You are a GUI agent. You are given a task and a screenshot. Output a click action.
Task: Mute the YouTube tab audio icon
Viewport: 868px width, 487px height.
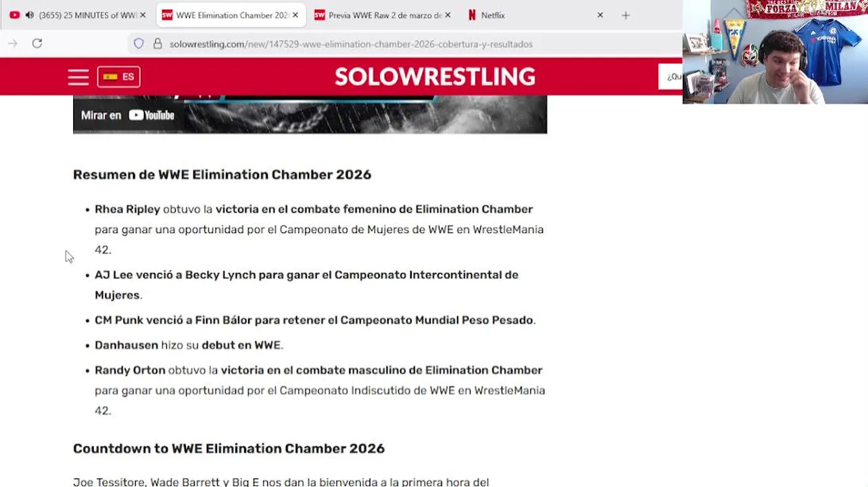(x=29, y=15)
